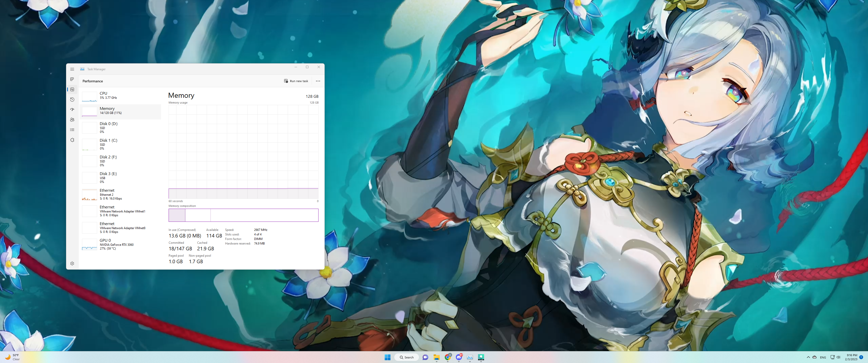
Task: Select the Performance page icon in sidebar
Action: (72, 89)
